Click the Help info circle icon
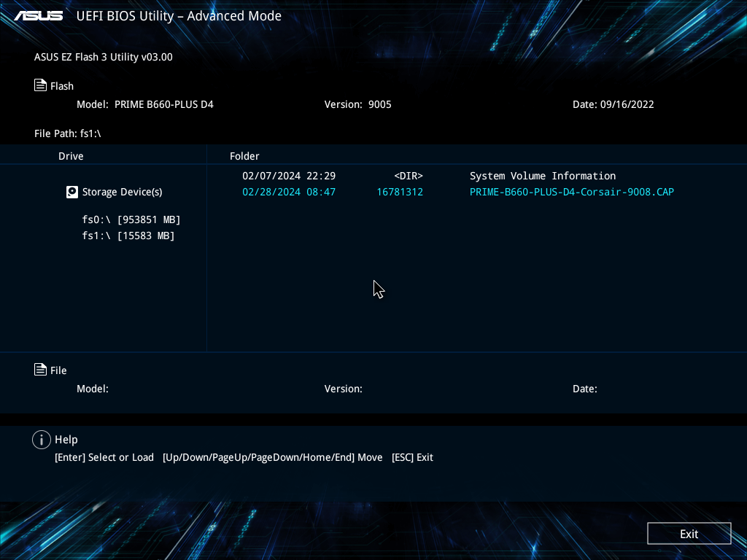 42,440
